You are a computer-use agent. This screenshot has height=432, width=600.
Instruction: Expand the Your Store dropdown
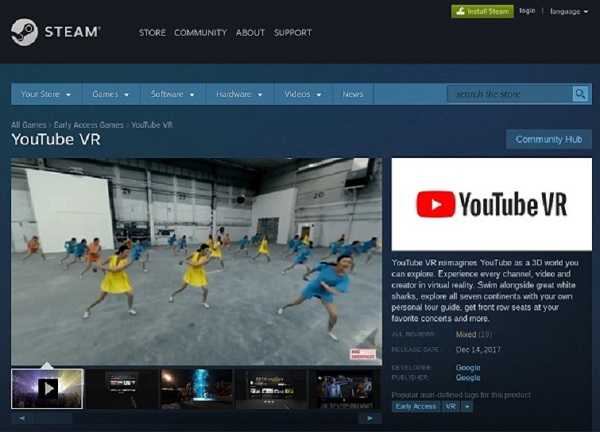(46, 94)
